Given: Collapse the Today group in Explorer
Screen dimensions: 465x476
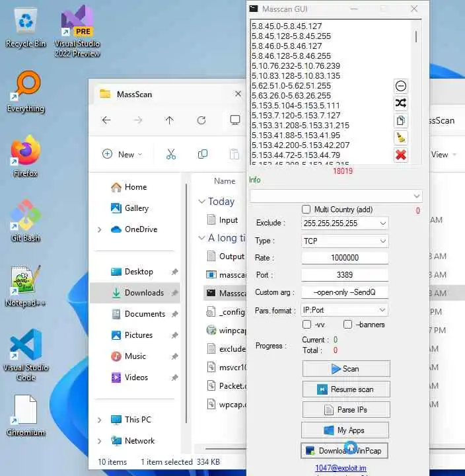Looking at the screenshot, I should coord(201,202).
